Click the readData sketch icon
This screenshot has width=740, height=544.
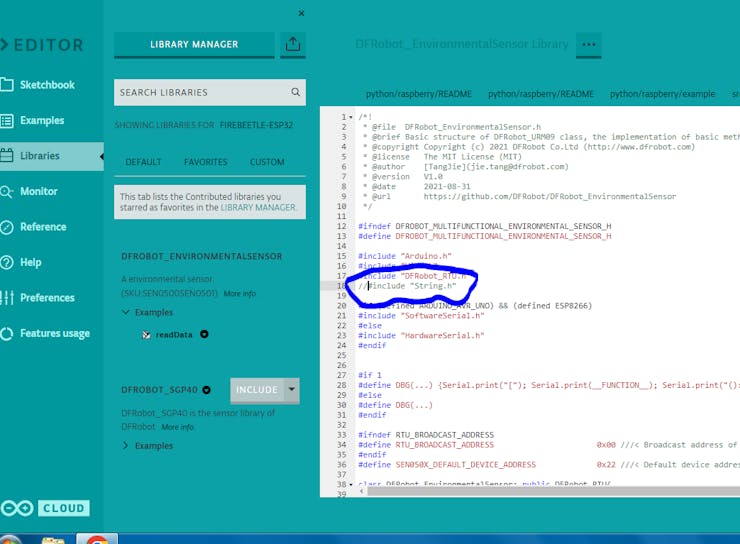pyautogui.click(x=146, y=335)
